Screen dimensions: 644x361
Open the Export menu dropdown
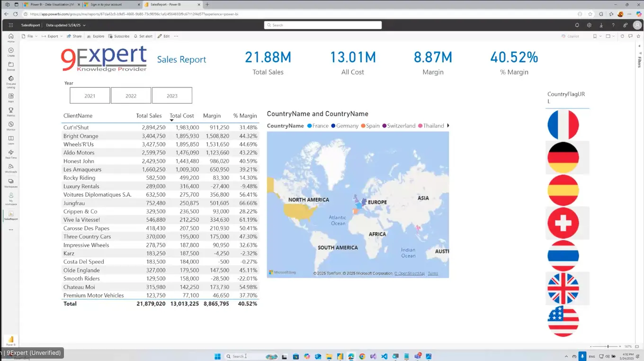52,36
